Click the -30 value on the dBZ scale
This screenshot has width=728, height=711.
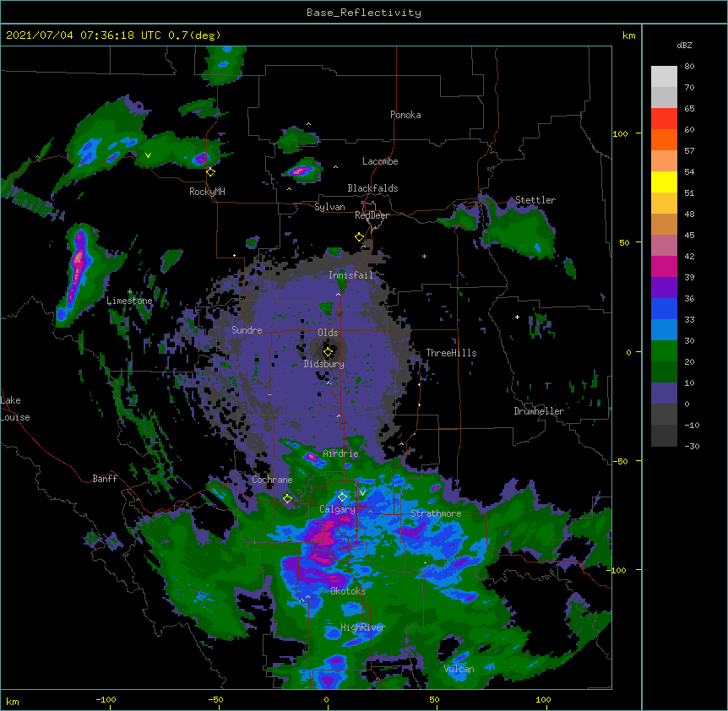692,446
